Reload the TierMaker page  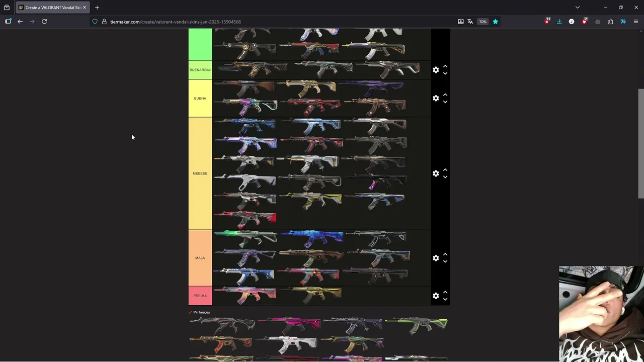click(44, 22)
